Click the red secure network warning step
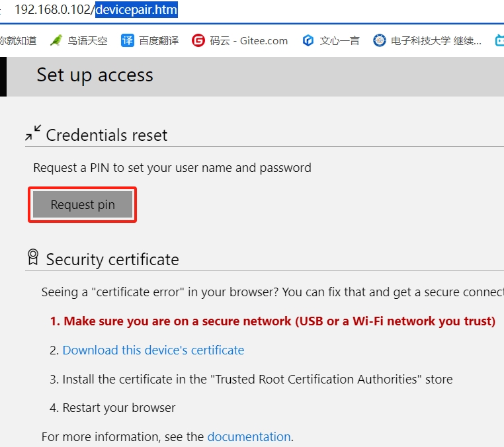This screenshot has width=504, height=447. click(x=273, y=321)
